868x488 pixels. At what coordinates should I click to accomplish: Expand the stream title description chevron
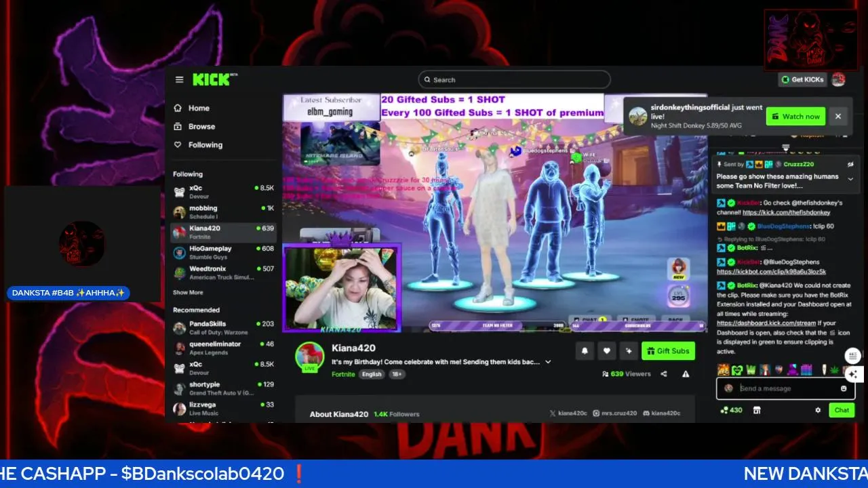click(x=548, y=362)
